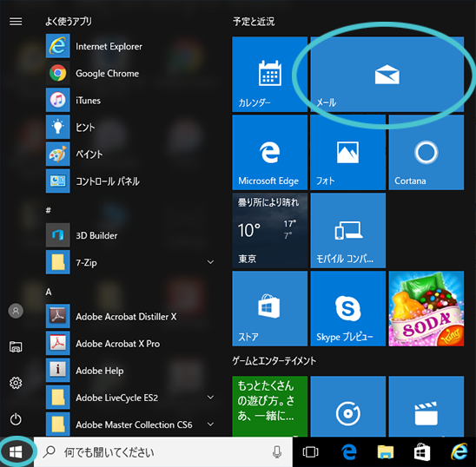Open Adobe Acrobat X Pro
Viewport: 476px width, 467px height.
tap(130, 344)
